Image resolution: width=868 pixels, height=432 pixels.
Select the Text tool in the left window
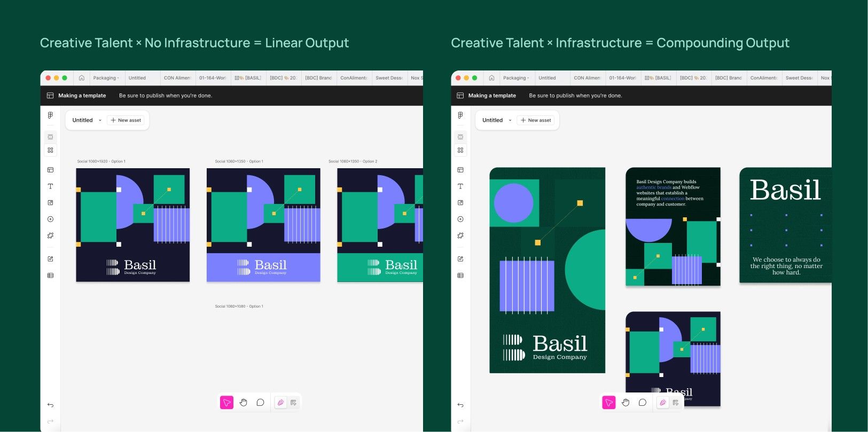click(x=50, y=186)
